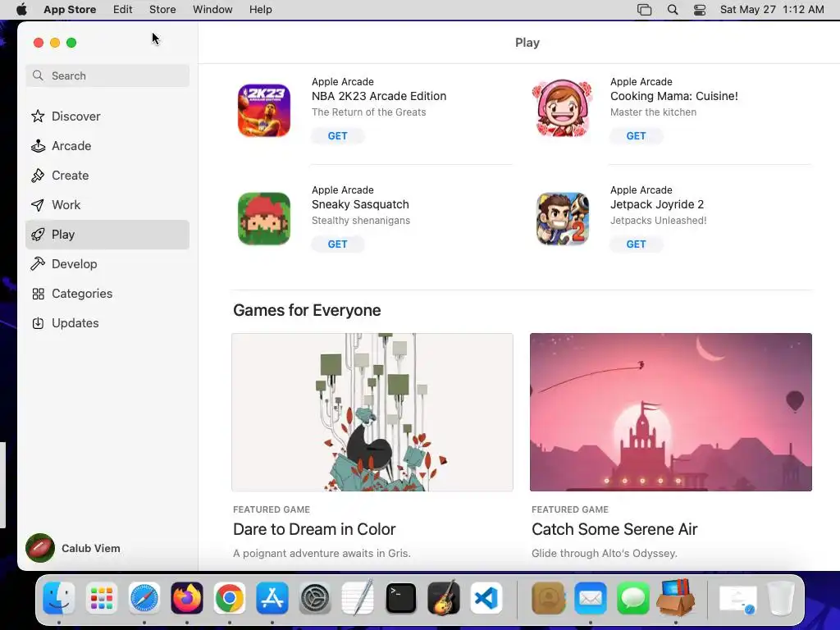Image resolution: width=840 pixels, height=630 pixels.
Task: Open Messages from the Dock
Action: [x=633, y=598]
